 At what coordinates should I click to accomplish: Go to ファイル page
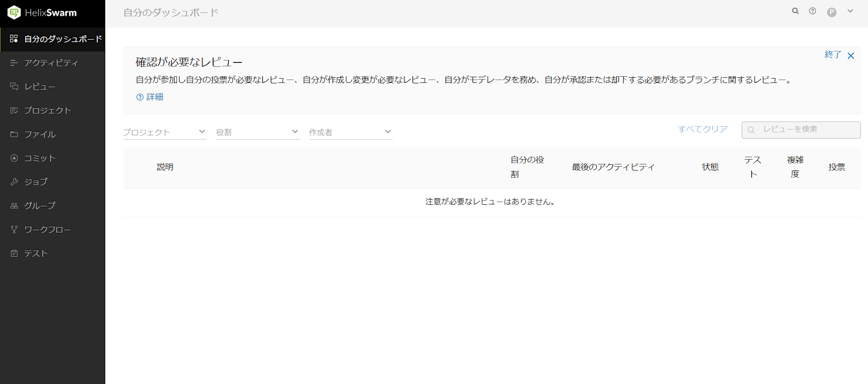(x=53, y=134)
